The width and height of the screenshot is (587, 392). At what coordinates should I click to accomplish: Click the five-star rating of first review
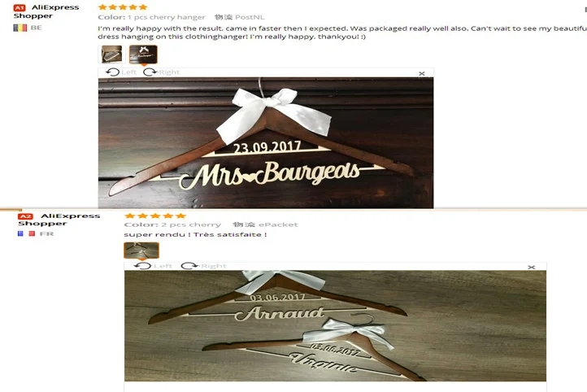click(123, 7)
